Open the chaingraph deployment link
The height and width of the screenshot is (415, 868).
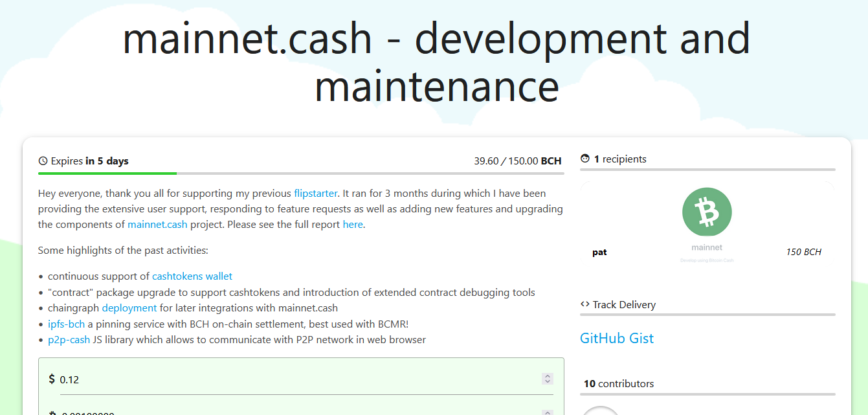(129, 308)
